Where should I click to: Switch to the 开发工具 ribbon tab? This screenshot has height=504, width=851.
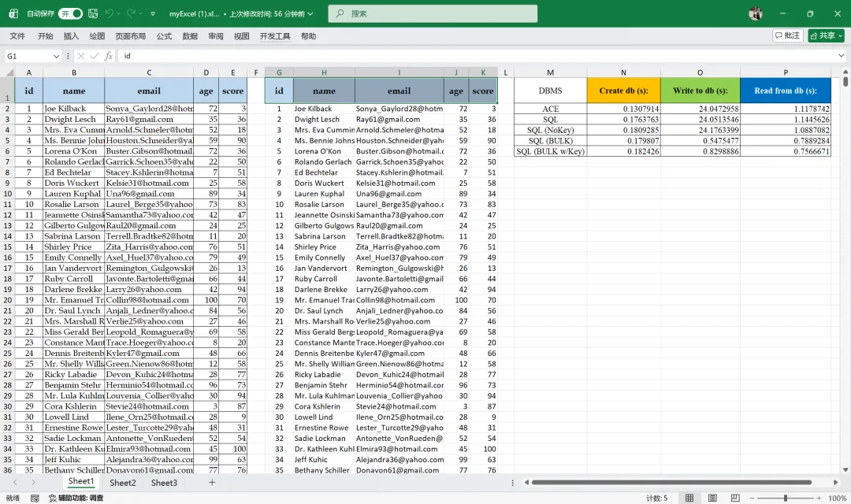(x=275, y=35)
